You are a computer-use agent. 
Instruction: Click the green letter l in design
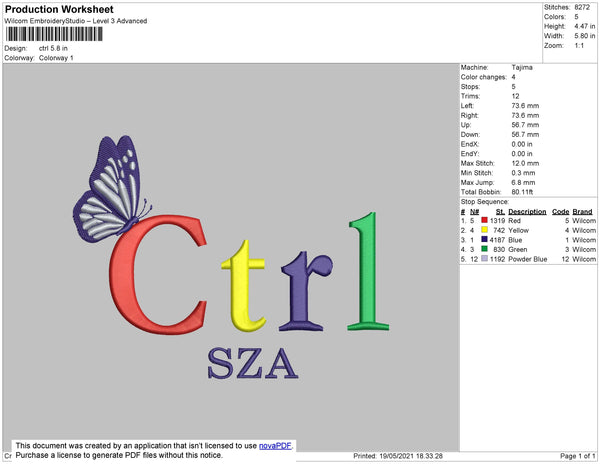coord(368,271)
